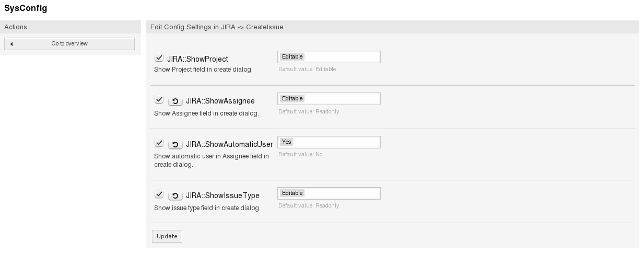Expand the ShowAutomaticUser Yes/No dropdown
This screenshot has width=644, height=253.
pyautogui.click(x=329, y=142)
